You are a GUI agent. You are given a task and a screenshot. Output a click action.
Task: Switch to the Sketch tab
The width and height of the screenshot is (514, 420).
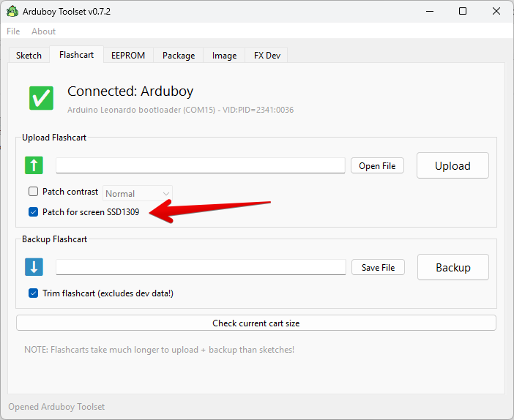pyautogui.click(x=29, y=56)
